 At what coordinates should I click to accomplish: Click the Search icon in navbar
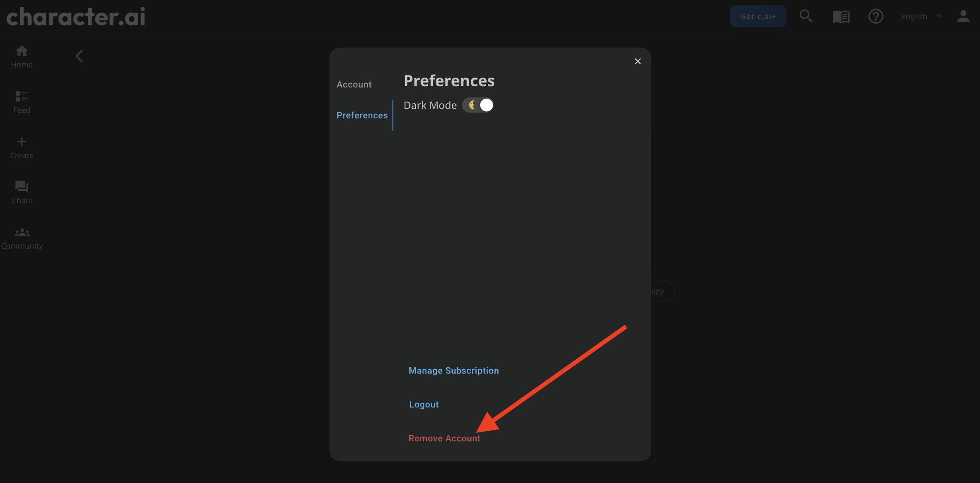(807, 15)
